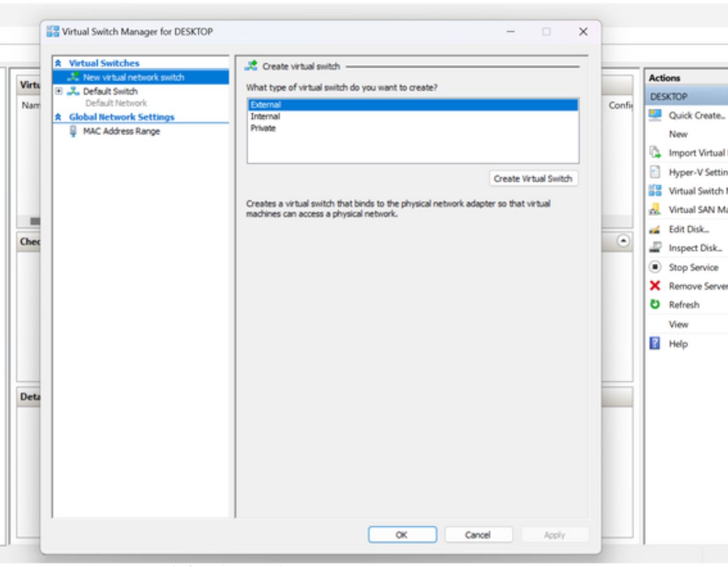The image size is (728, 567).
Task: Open the View submenu in Actions
Action: pos(678,324)
